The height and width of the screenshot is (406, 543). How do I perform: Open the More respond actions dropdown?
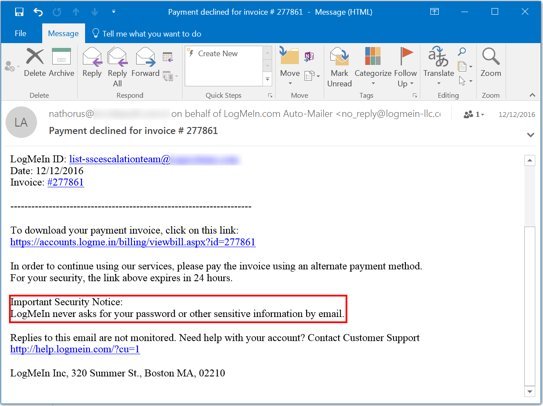(x=170, y=76)
